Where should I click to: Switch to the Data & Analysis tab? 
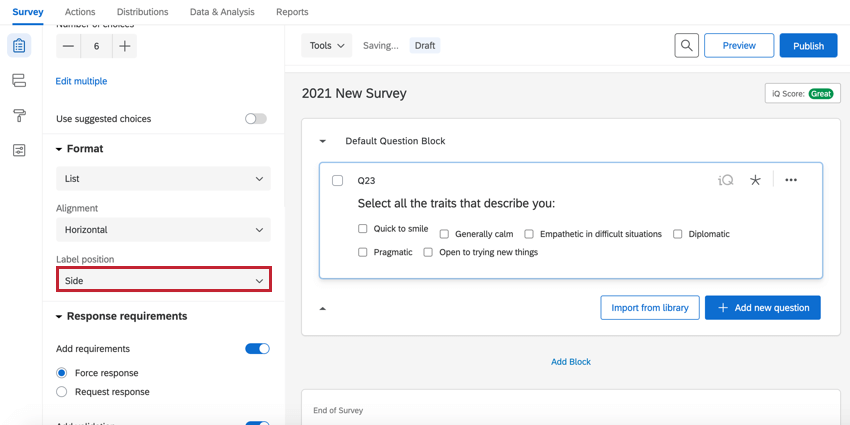pyautogui.click(x=222, y=12)
